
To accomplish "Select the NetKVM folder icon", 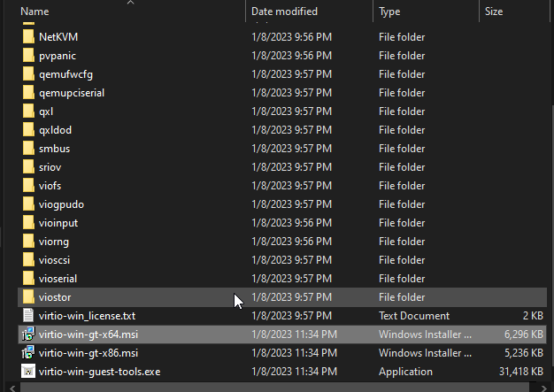I will [28, 37].
